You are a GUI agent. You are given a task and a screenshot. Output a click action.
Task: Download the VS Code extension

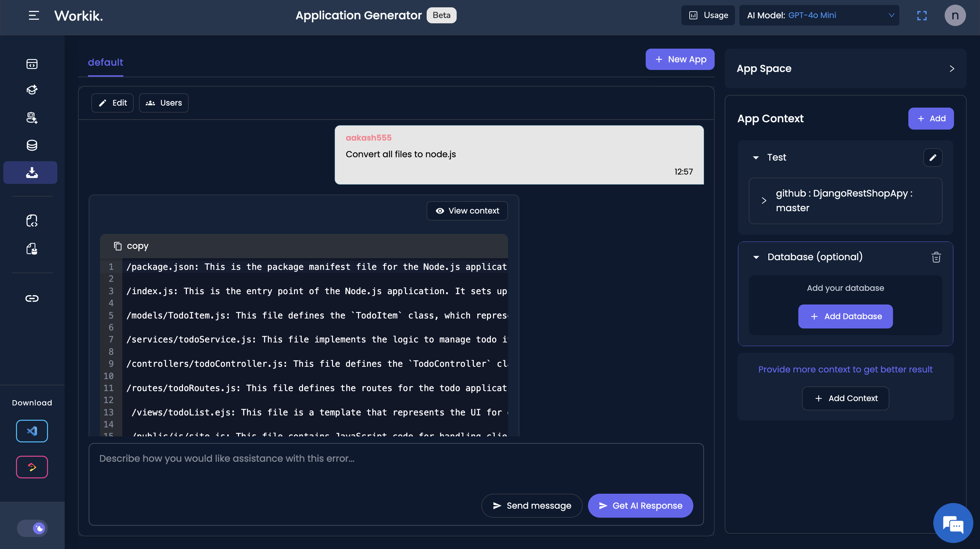click(x=32, y=431)
